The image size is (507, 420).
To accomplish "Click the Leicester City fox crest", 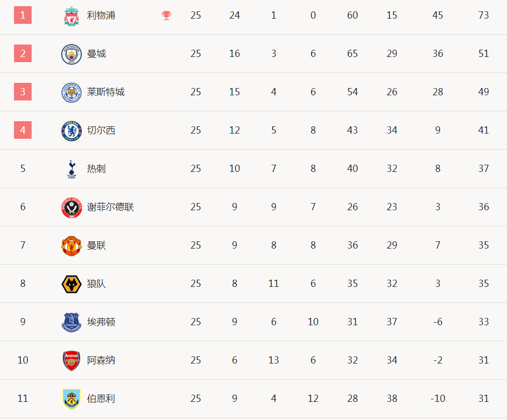I will 72,92.
